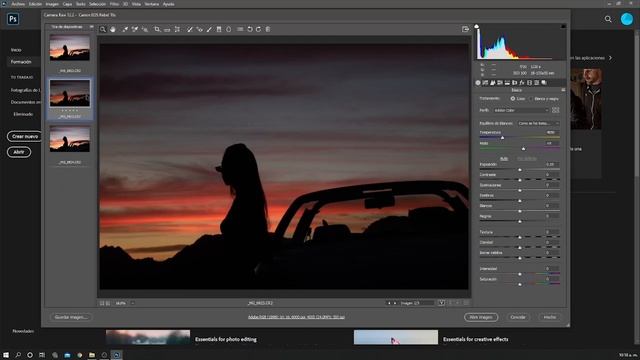Click Crear nuevo in Photoshop home
Image resolution: width=640 pixels, height=360 pixels.
pyautogui.click(x=24, y=136)
